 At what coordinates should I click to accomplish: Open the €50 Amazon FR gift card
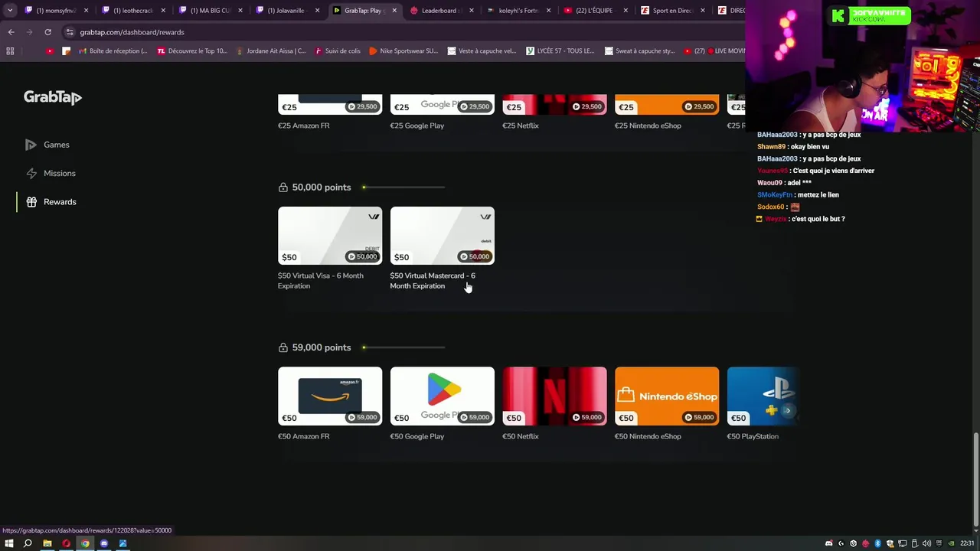click(329, 396)
